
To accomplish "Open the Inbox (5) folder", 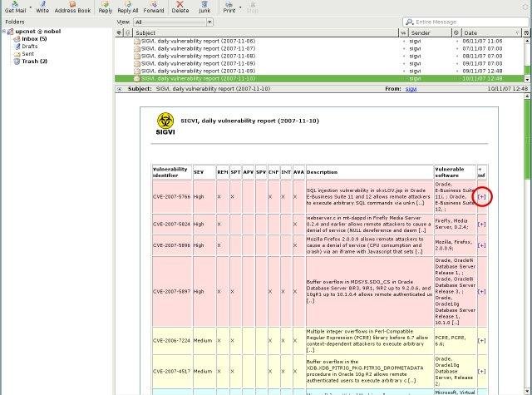I will 34,39.
